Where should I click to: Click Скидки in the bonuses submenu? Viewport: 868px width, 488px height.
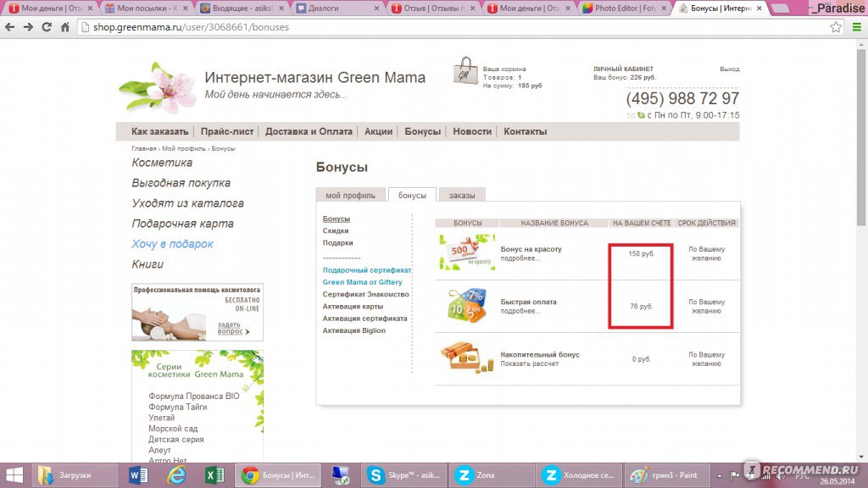tap(336, 230)
